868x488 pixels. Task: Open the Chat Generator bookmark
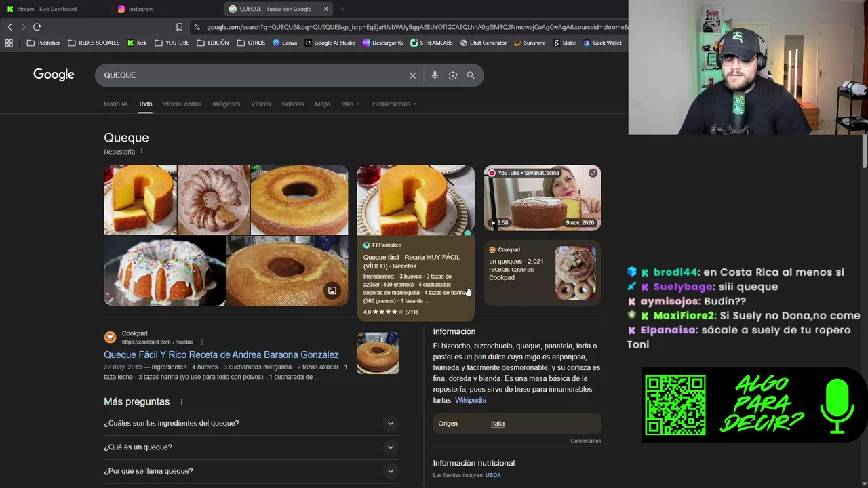484,43
